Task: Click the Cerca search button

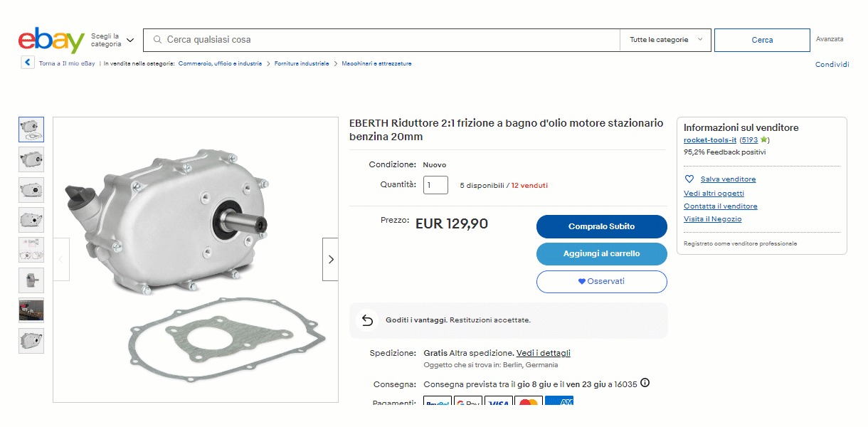Action: click(762, 40)
